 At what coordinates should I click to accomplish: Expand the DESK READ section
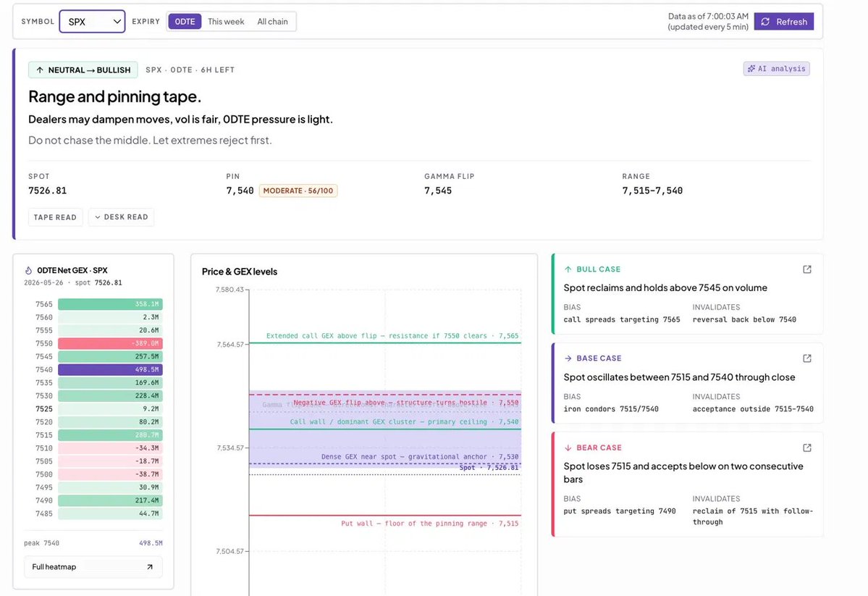click(121, 217)
